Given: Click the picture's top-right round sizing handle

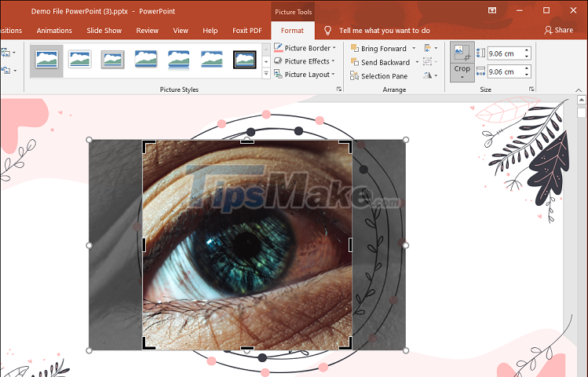Looking at the screenshot, I should point(406,140).
